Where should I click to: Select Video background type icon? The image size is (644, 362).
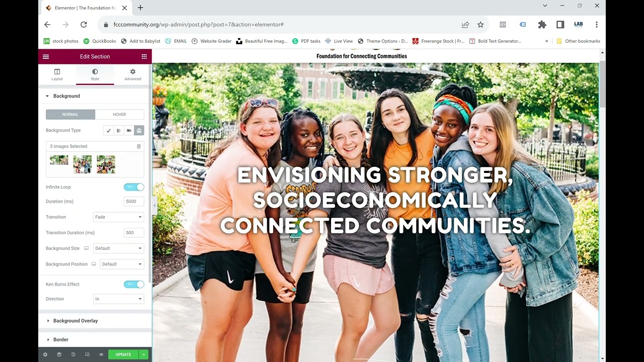click(x=129, y=130)
